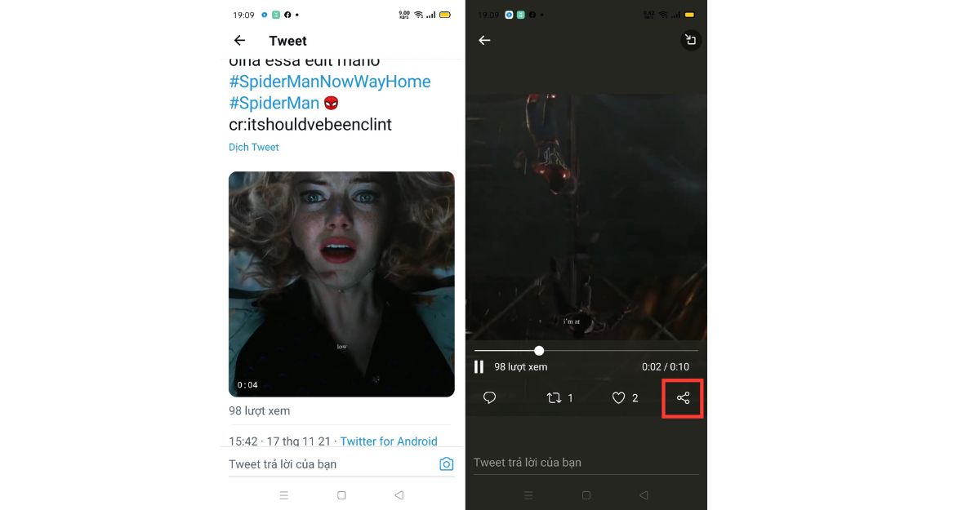The image size is (980, 510).
Task: Focus reply field in dark video player
Action: pyautogui.click(x=586, y=463)
